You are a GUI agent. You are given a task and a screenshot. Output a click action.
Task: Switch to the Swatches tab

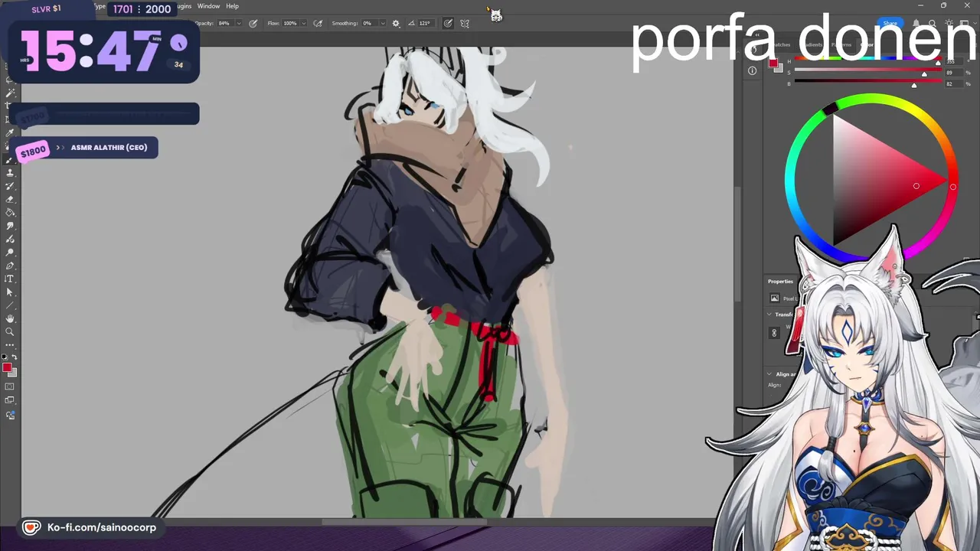780,45
